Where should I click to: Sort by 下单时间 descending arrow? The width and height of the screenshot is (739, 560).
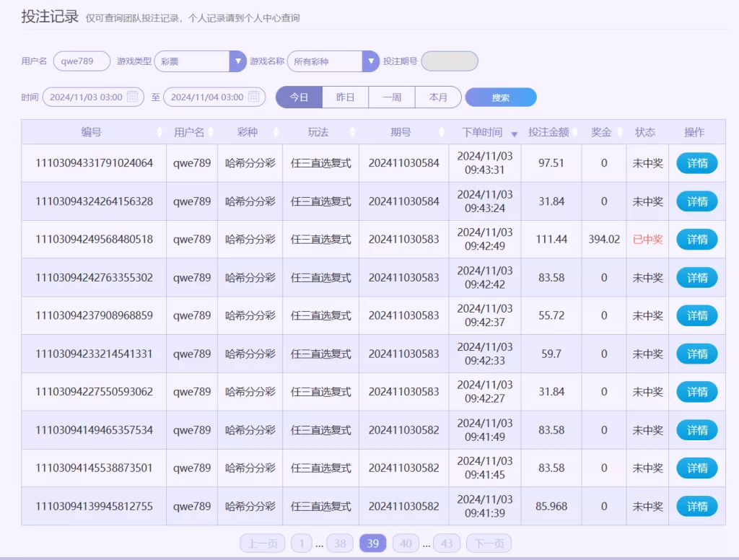tap(514, 134)
